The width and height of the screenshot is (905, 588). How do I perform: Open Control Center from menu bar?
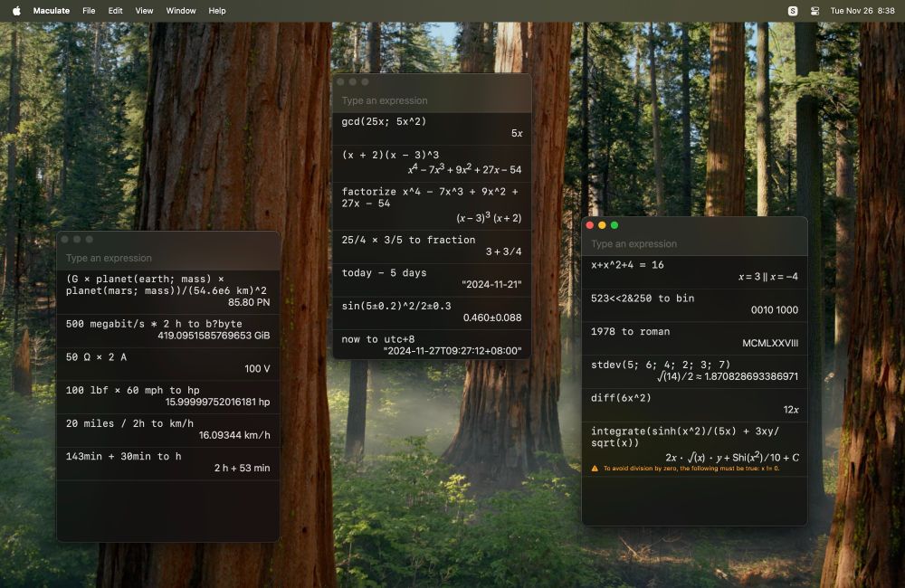tap(815, 10)
